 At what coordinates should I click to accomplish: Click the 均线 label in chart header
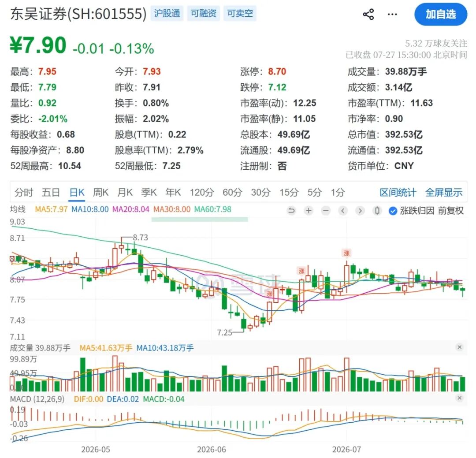point(18,209)
